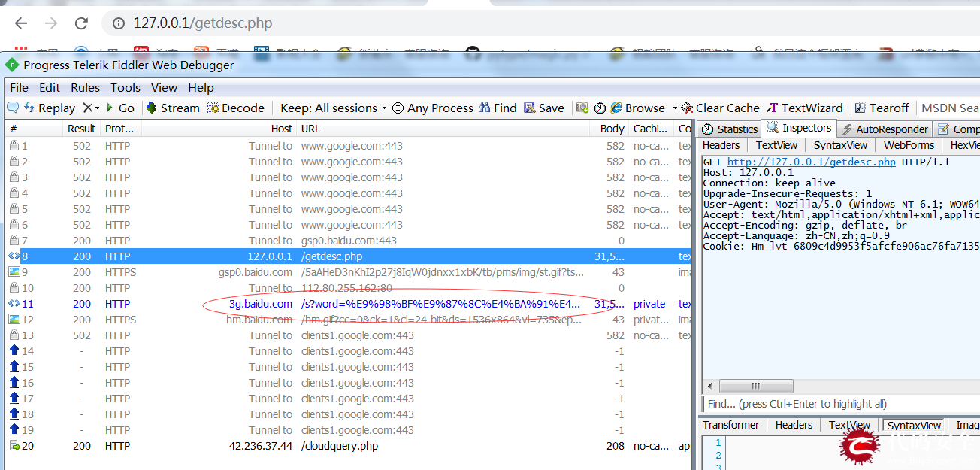Click the browser back arrow

(x=21, y=23)
